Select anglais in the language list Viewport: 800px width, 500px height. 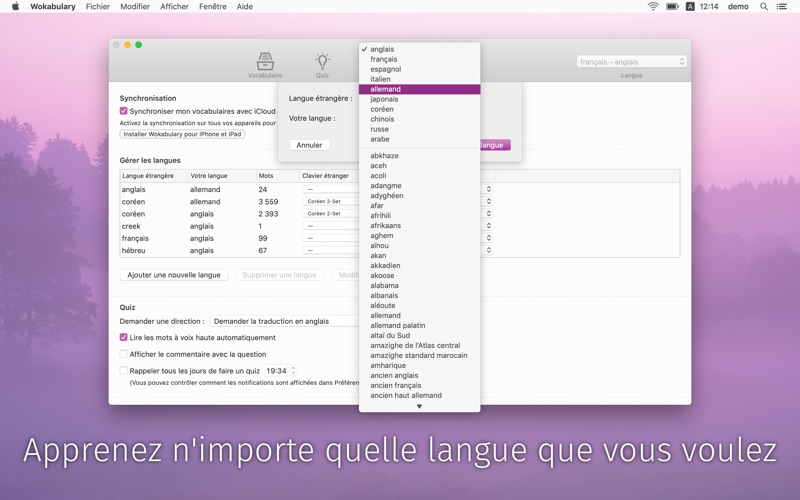[x=419, y=49]
